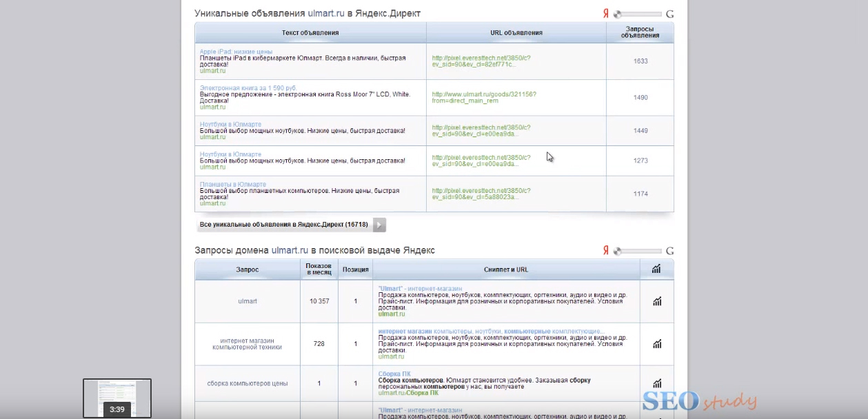Screen dimensions: 868x419
Task: Expand all unique ads via the arrow button
Action: (379, 225)
